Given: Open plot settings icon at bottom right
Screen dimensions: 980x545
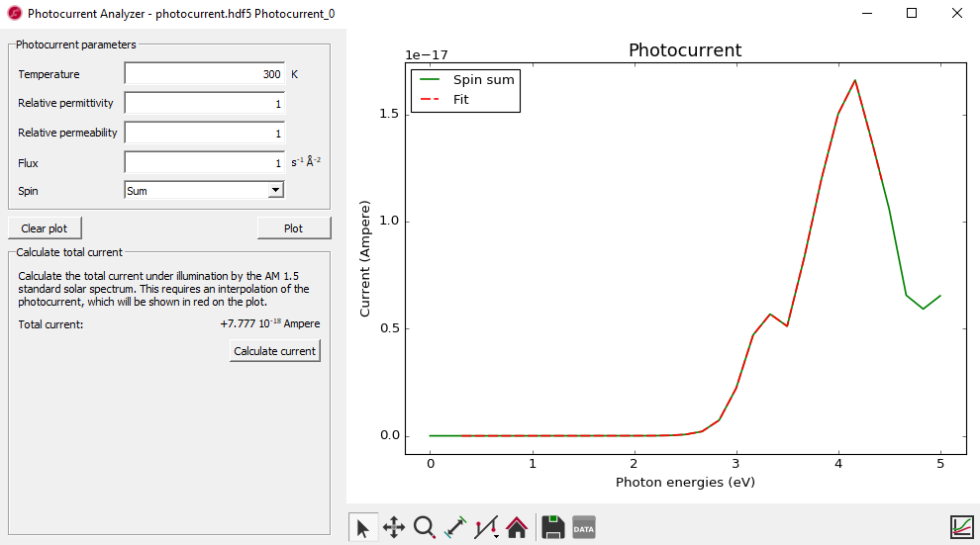Looking at the screenshot, I should tap(962, 527).
